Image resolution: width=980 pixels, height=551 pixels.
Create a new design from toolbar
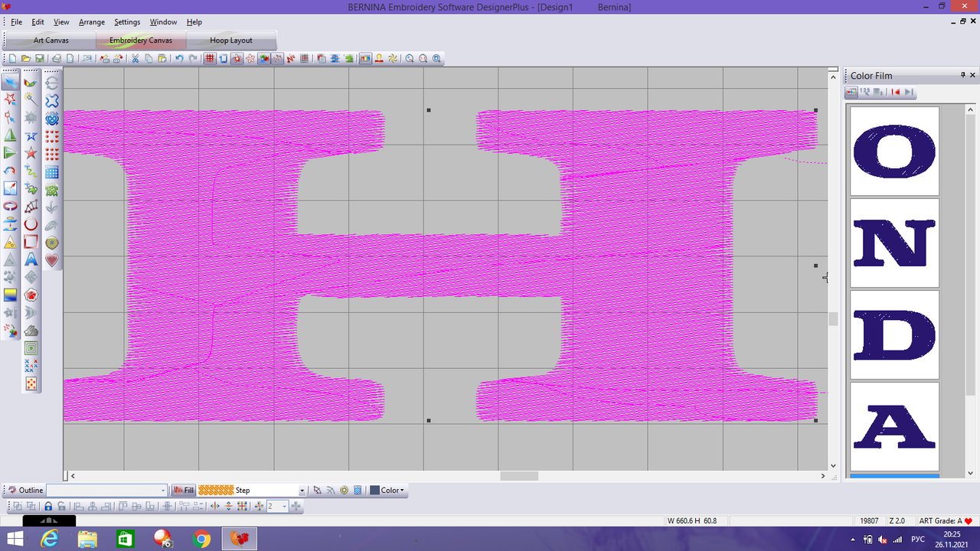pos(12,58)
